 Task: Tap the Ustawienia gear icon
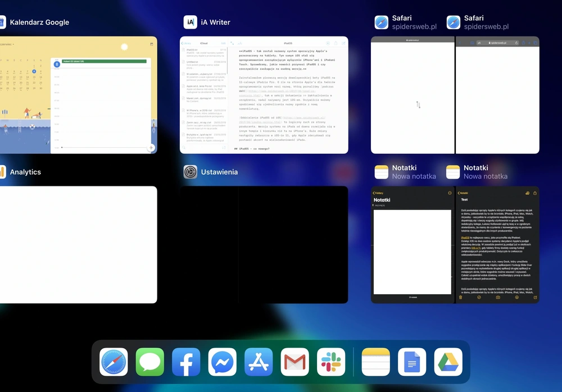coord(191,172)
